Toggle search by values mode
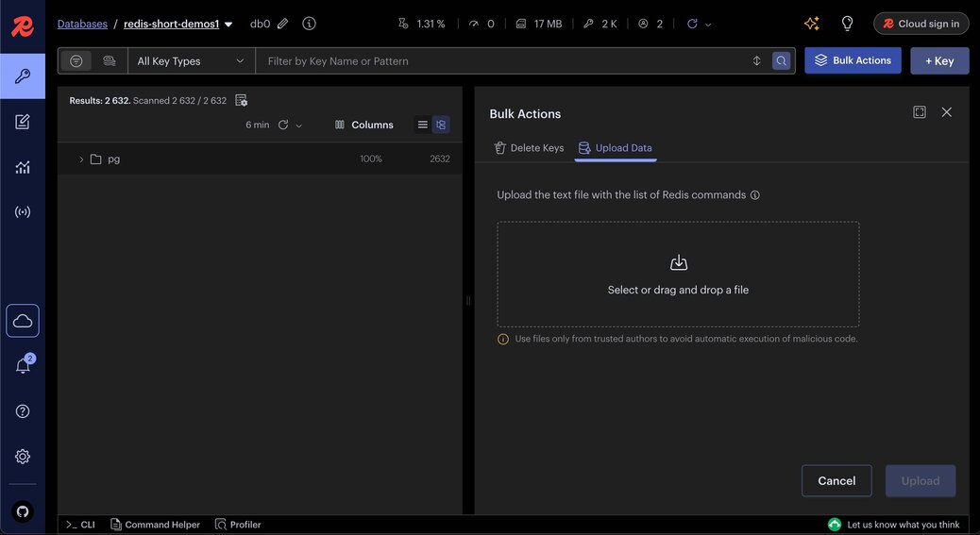The image size is (980, 535). point(110,60)
